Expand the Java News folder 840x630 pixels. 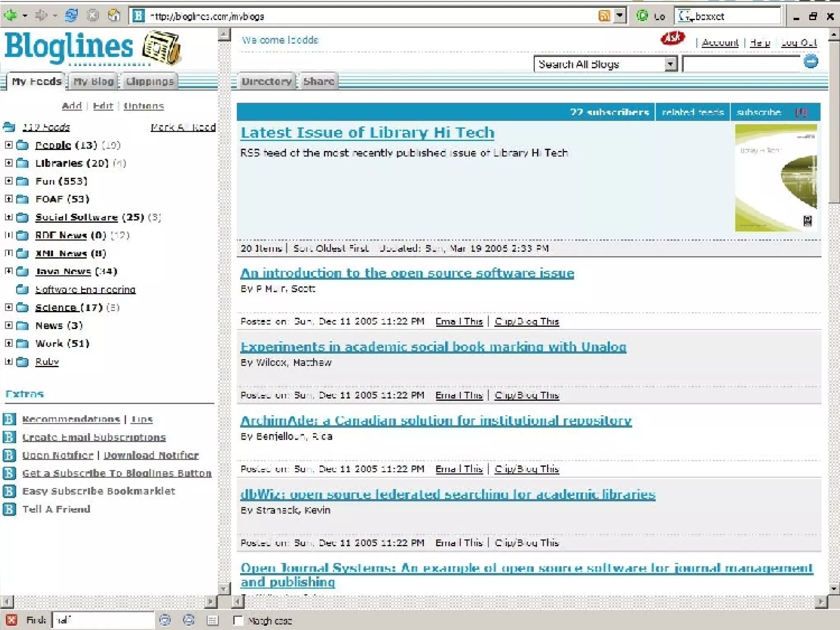[x=9, y=271]
